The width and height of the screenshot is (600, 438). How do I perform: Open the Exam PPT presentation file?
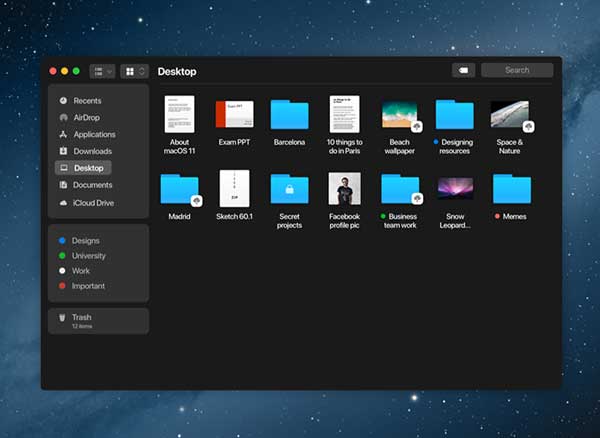tap(234, 114)
